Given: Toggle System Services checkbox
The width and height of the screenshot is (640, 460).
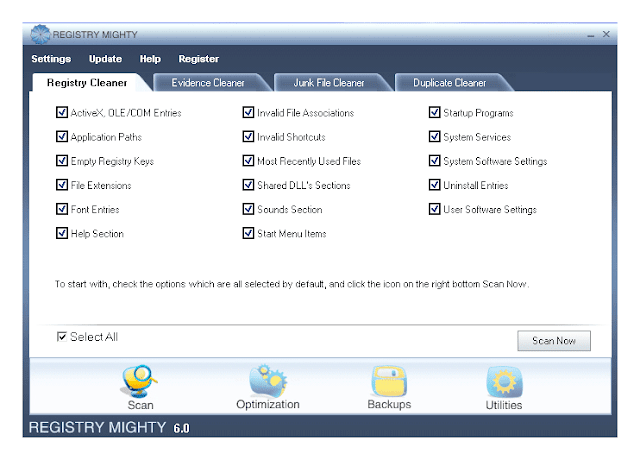Looking at the screenshot, I should click(435, 136).
